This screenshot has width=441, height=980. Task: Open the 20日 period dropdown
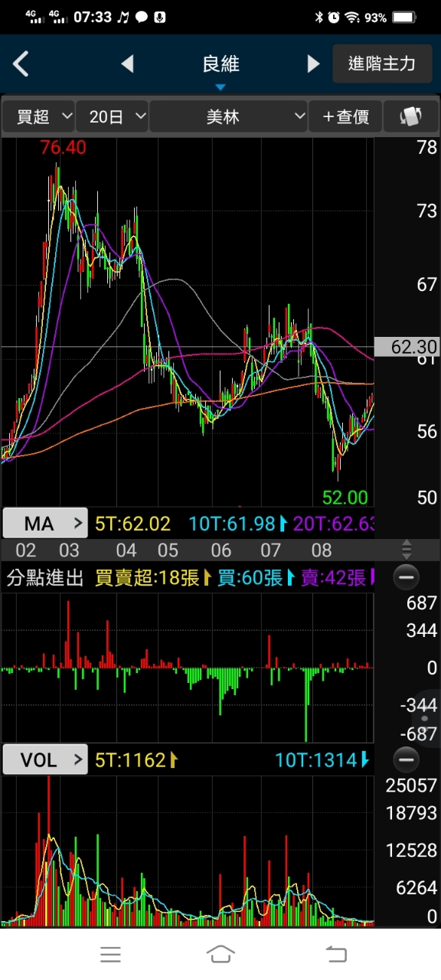(113, 116)
